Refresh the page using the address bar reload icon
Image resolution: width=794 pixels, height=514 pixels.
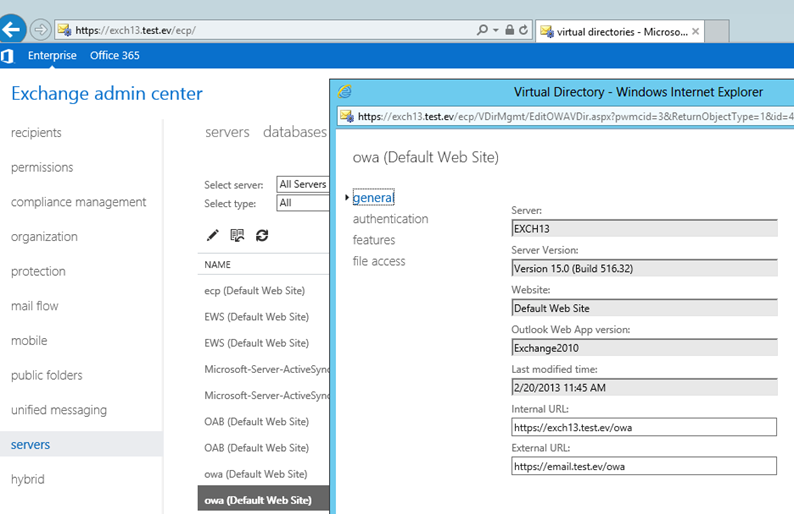click(524, 30)
